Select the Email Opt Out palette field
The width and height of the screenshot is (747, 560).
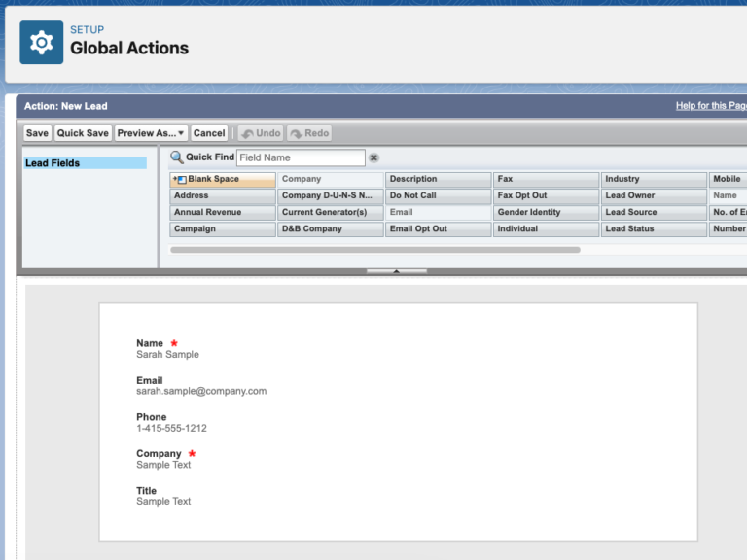pyautogui.click(x=439, y=229)
